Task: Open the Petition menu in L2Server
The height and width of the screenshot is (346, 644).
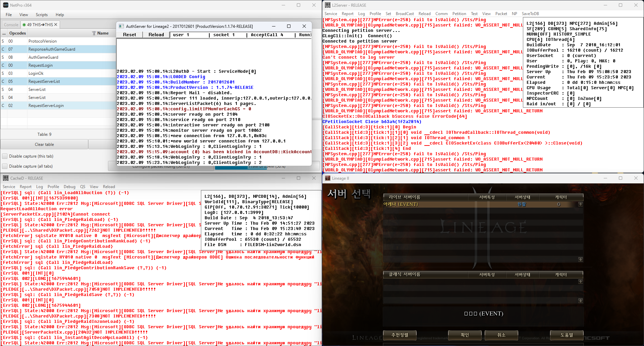Action: point(459,14)
